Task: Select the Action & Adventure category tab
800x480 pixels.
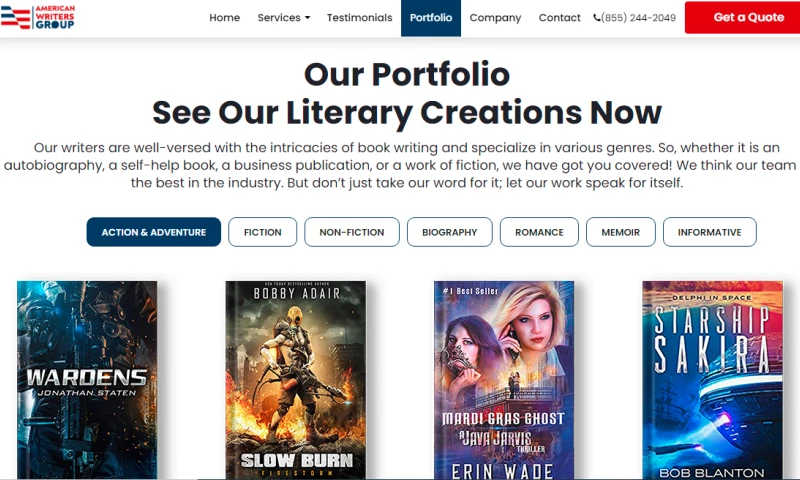Action: (154, 232)
